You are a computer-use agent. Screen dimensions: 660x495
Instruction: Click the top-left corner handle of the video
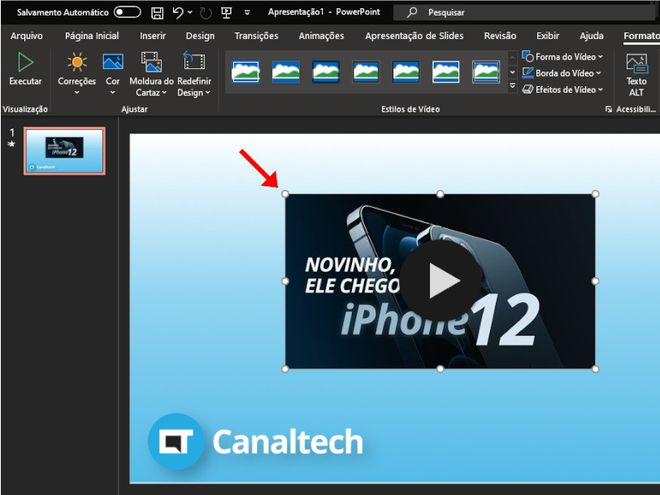coord(285,194)
